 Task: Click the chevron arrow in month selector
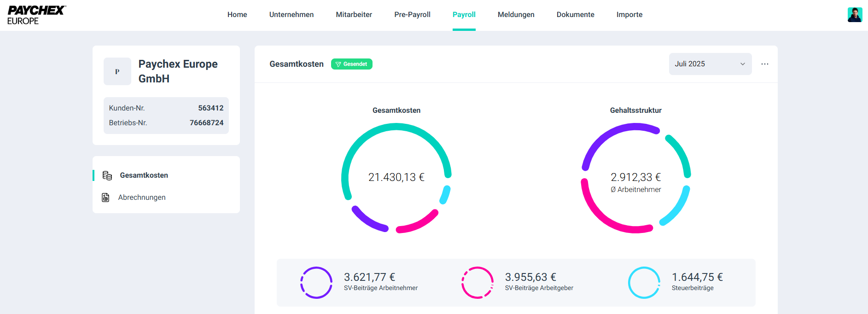(742, 64)
